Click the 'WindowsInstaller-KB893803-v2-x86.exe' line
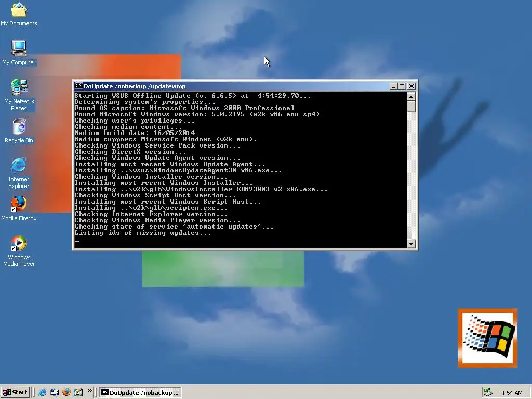 click(201, 189)
